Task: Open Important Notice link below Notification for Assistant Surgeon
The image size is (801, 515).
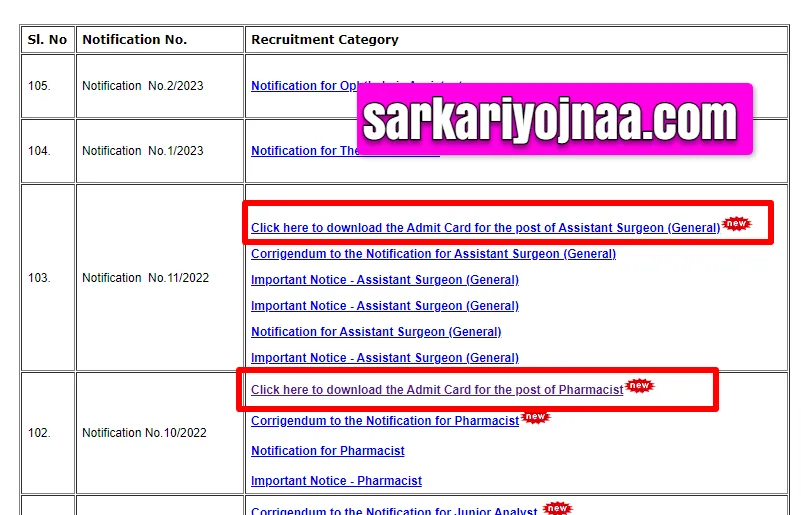Action: (x=385, y=358)
